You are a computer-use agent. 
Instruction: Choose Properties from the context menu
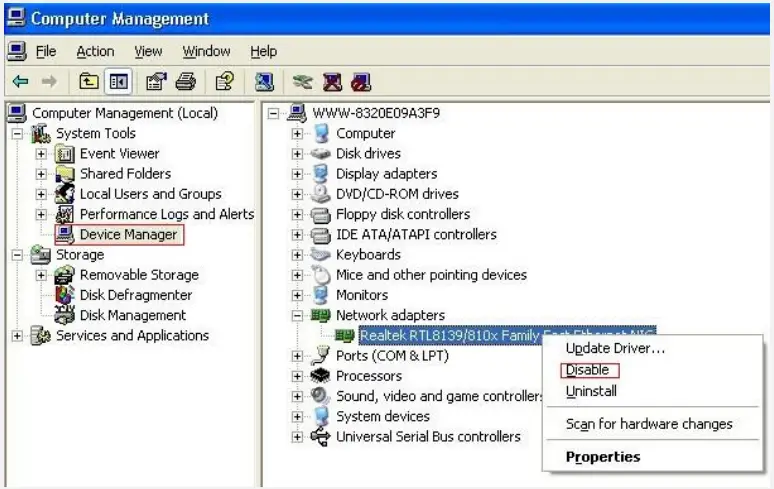[603, 457]
